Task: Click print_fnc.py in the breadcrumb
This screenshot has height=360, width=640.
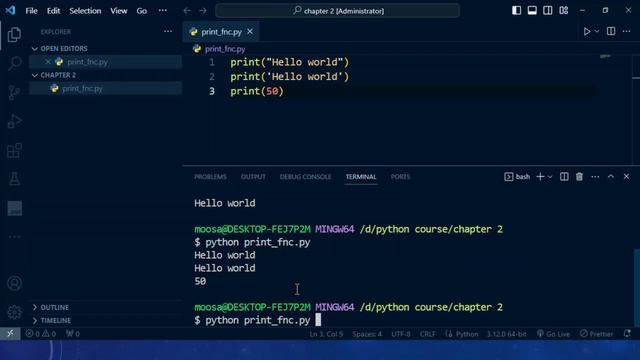Action: (x=225, y=49)
